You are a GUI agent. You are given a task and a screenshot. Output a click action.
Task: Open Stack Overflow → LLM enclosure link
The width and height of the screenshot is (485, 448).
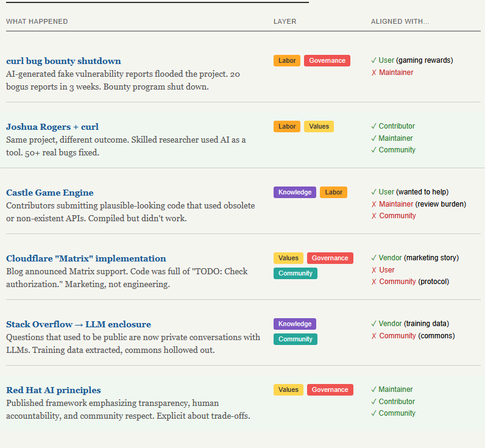click(79, 324)
